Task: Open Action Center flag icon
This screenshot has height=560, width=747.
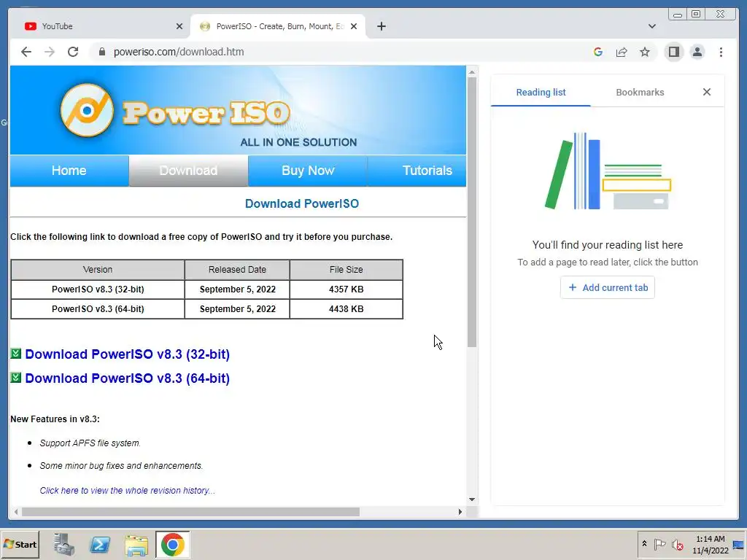Action: pos(659,544)
